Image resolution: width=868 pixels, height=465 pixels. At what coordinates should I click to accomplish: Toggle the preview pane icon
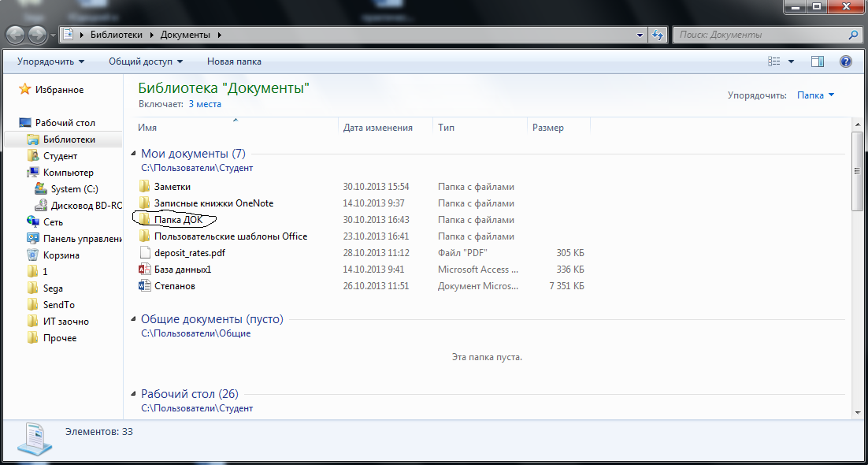pyautogui.click(x=818, y=61)
